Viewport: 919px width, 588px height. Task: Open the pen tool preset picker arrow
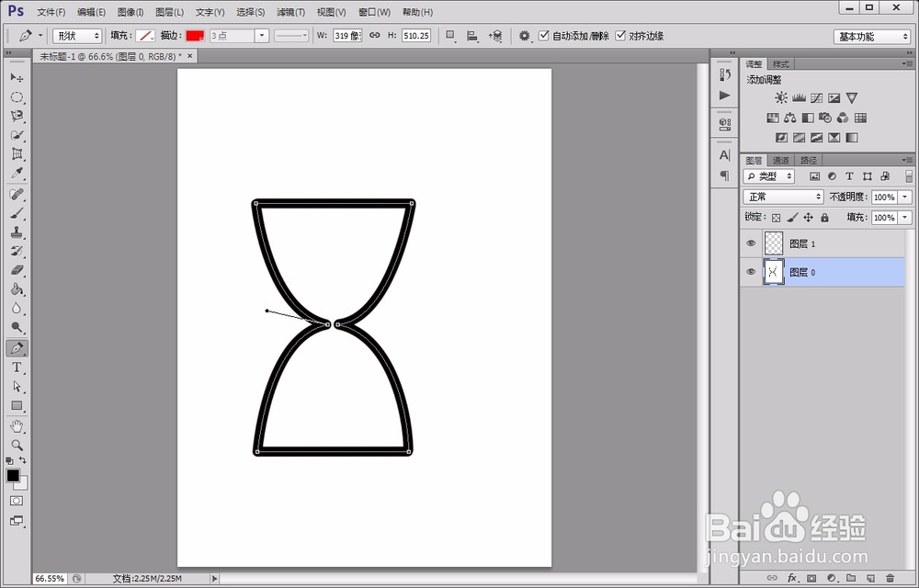(40, 36)
